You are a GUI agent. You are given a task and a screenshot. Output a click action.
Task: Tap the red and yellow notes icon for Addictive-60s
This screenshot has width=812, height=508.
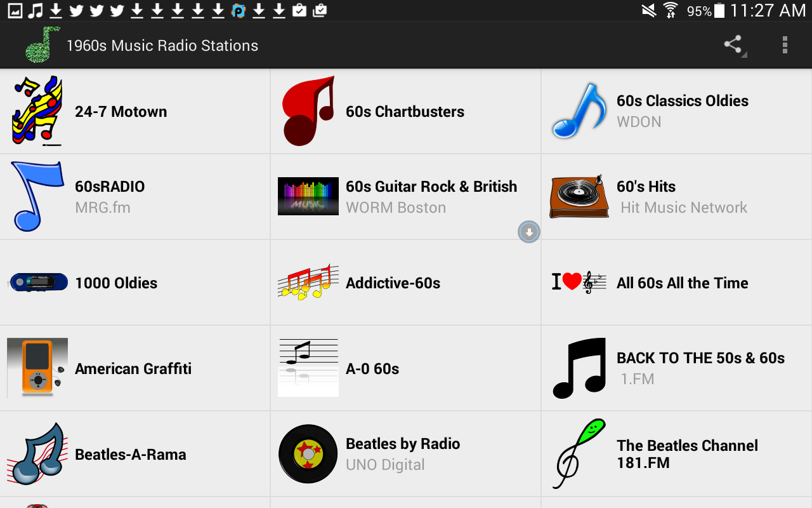coord(308,283)
